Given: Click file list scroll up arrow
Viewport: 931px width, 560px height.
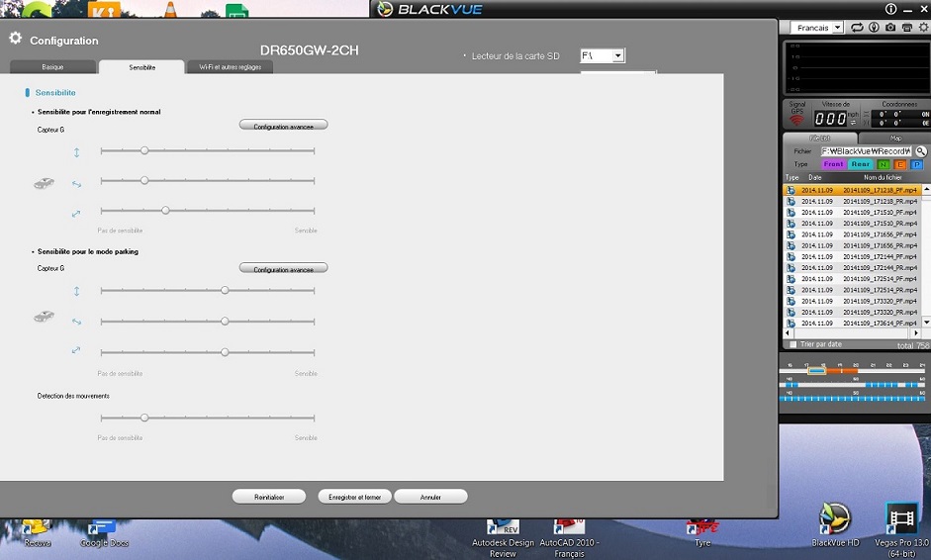Looking at the screenshot, I should (x=926, y=189).
